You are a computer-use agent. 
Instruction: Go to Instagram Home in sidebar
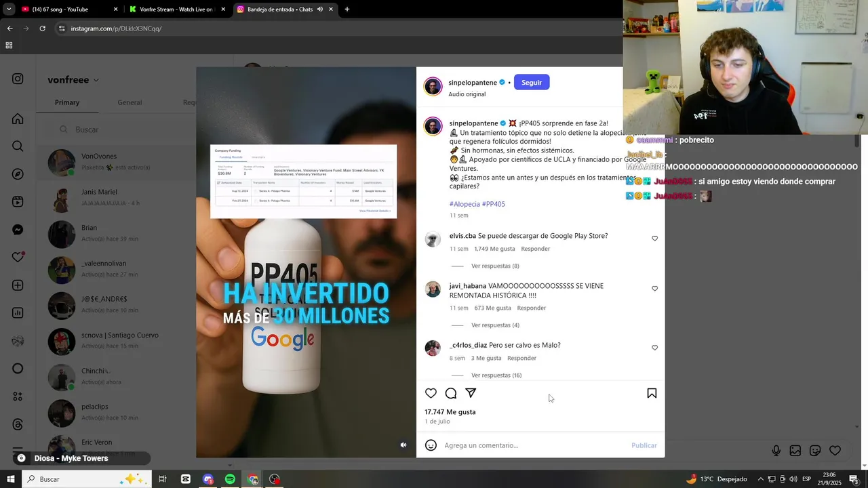18,119
